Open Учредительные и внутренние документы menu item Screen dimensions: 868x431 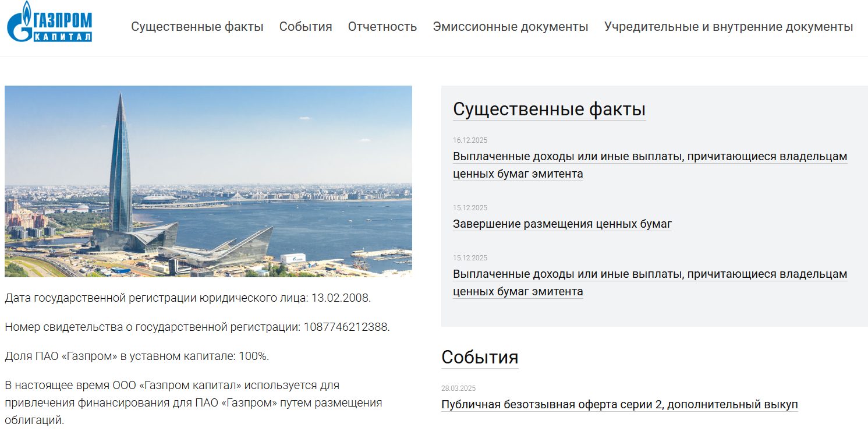(x=729, y=27)
